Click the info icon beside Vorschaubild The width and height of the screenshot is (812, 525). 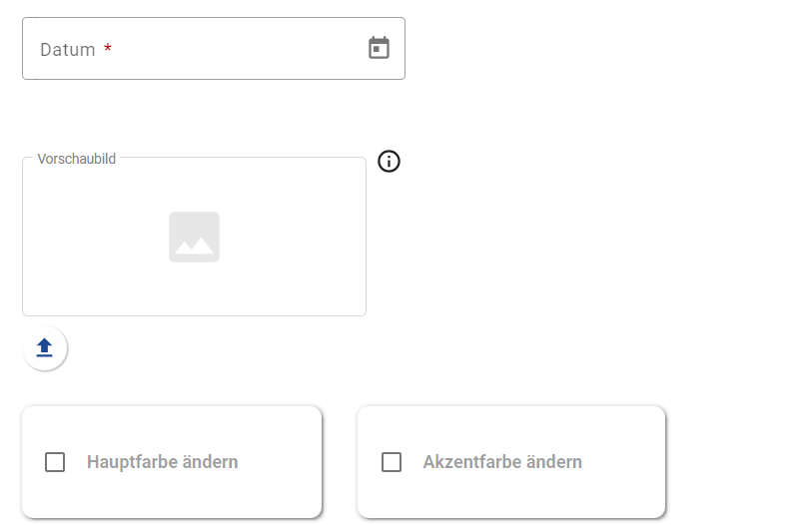pos(390,161)
